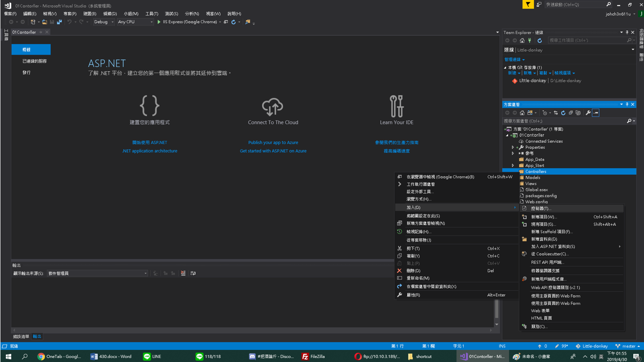Open the output source dropdown 套件管理員
Screen dimensions: 644x362
[97, 273]
